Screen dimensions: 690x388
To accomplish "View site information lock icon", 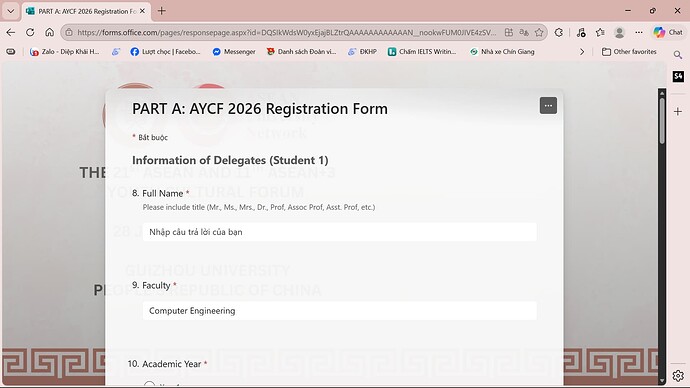I will (69, 32).
